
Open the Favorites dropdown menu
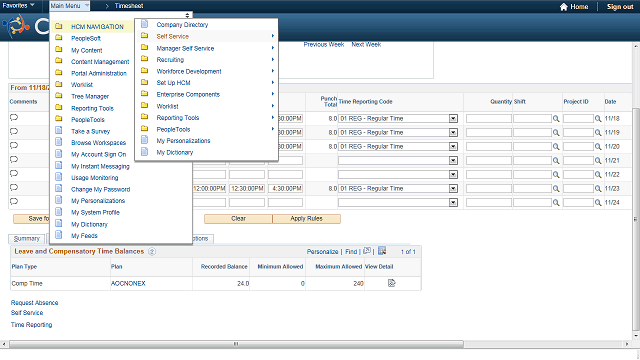(18, 5)
